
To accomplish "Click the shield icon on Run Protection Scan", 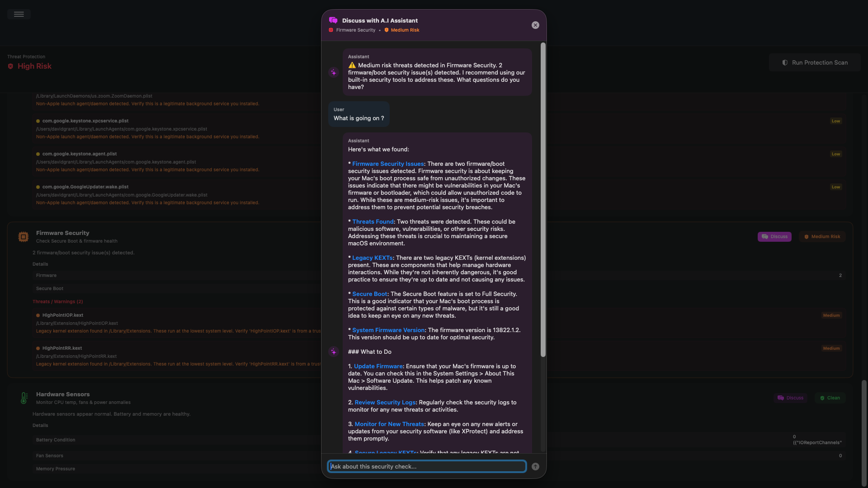I will [x=785, y=62].
